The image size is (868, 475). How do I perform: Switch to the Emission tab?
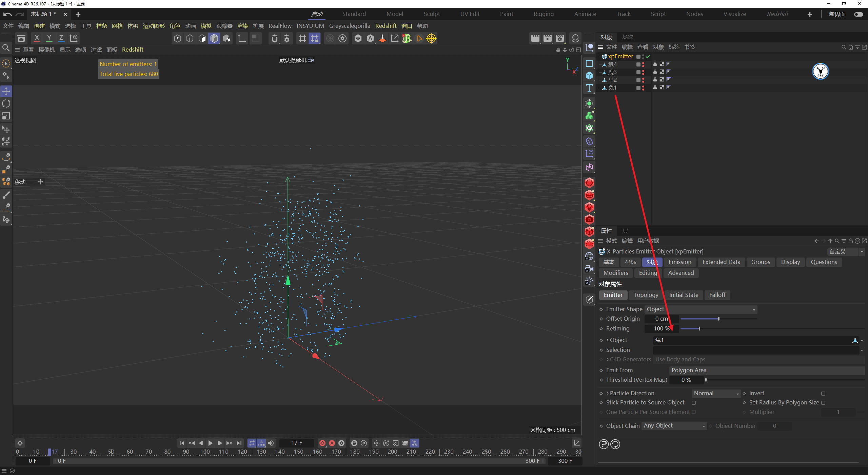tap(679, 262)
